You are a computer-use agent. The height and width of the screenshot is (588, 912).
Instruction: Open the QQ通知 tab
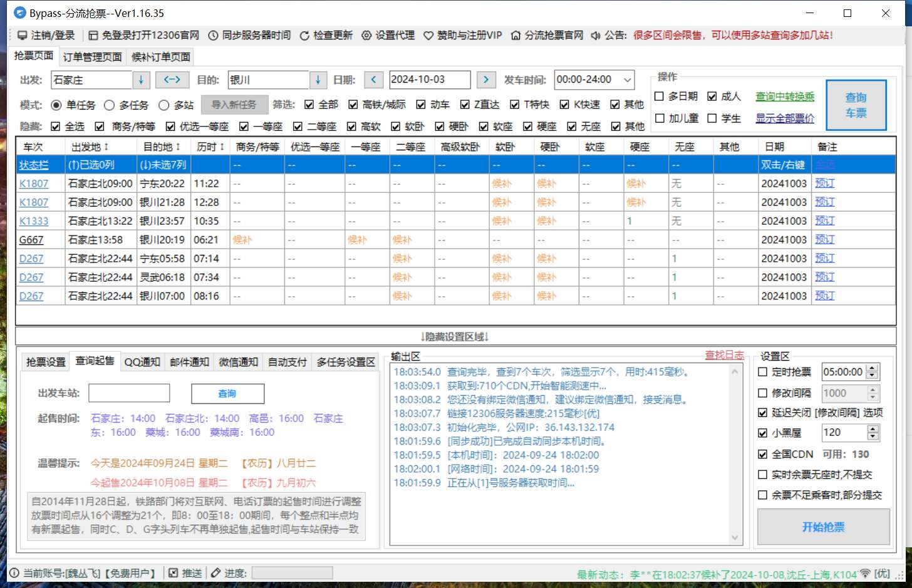click(x=142, y=362)
